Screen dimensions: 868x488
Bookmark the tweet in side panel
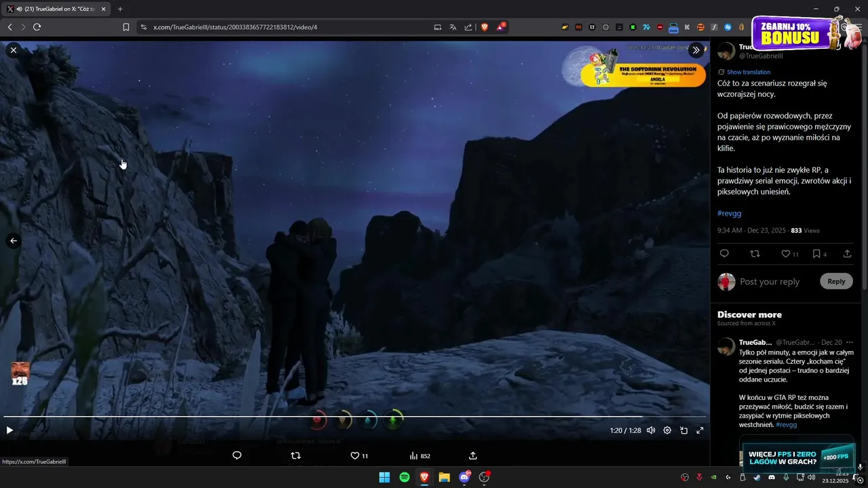point(819,253)
